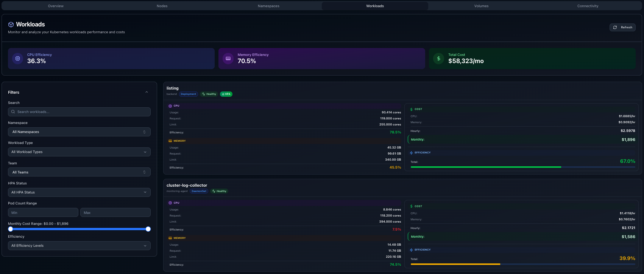Click the DaemonSet badge on cluster-log-collector

click(x=199, y=191)
